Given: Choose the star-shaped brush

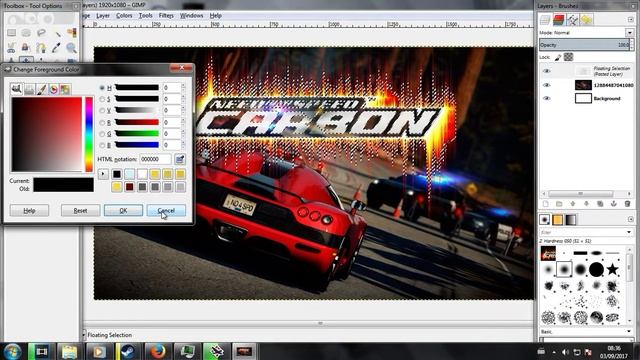Looking at the screenshot, I should (612, 269).
